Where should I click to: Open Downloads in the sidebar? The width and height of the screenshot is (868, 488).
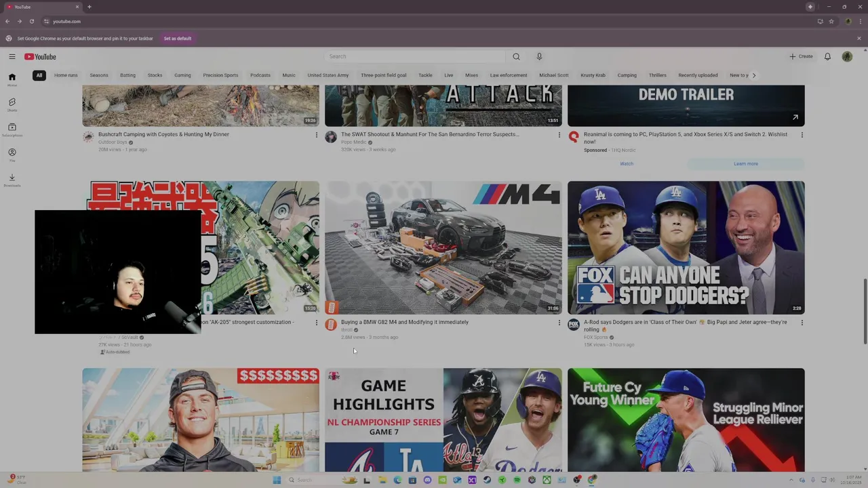pos(12,180)
